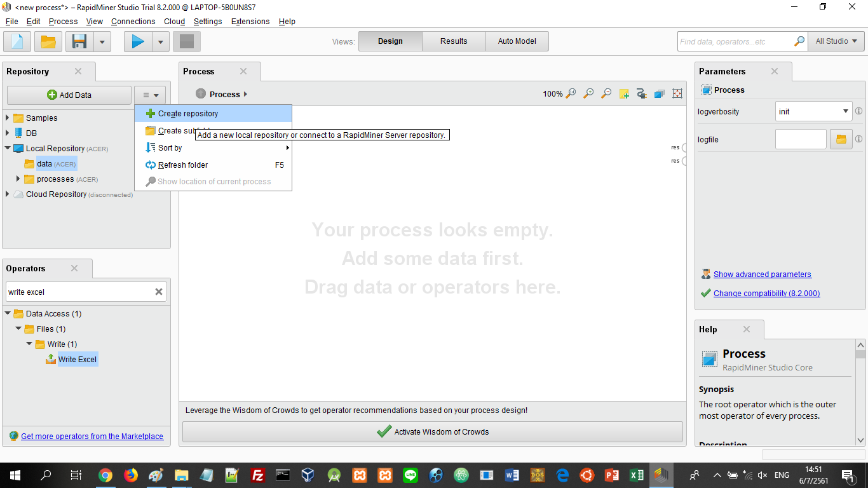Zoom out of the process canvas
The height and width of the screenshot is (488, 868).
[606, 94]
